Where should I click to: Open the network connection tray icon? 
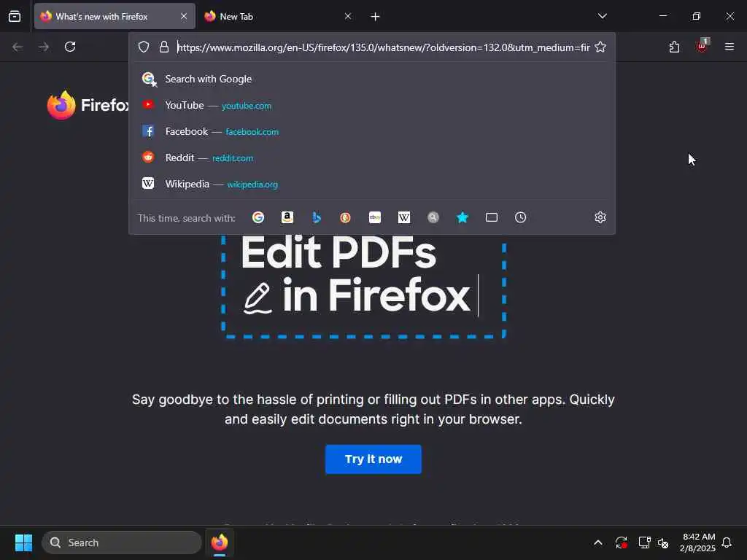pyautogui.click(x=644, y=542)
